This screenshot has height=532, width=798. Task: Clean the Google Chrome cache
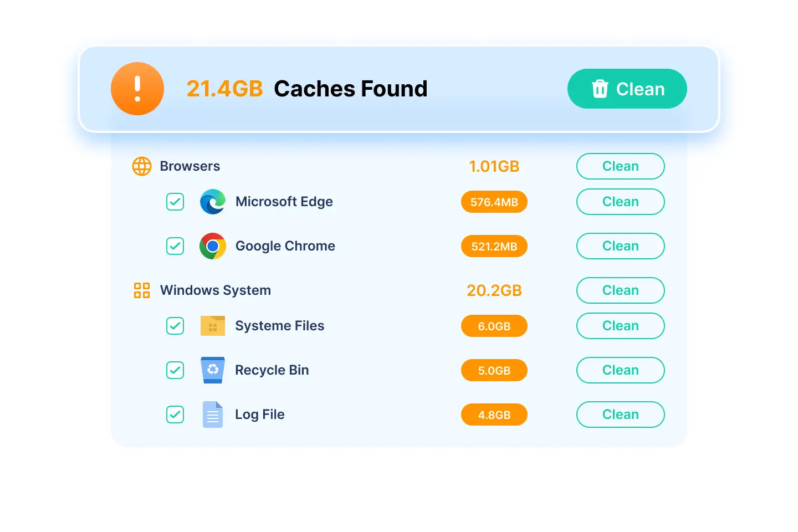(x=620, y=246)
